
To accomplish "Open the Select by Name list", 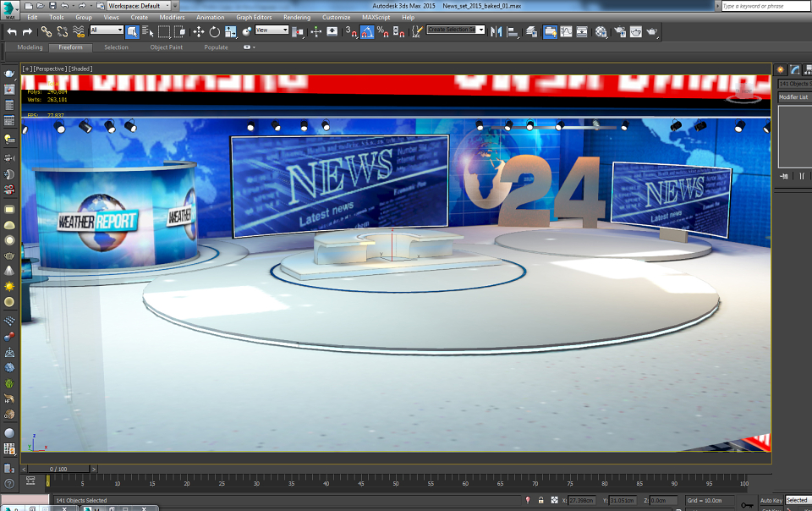I will (x=147, y=32).
